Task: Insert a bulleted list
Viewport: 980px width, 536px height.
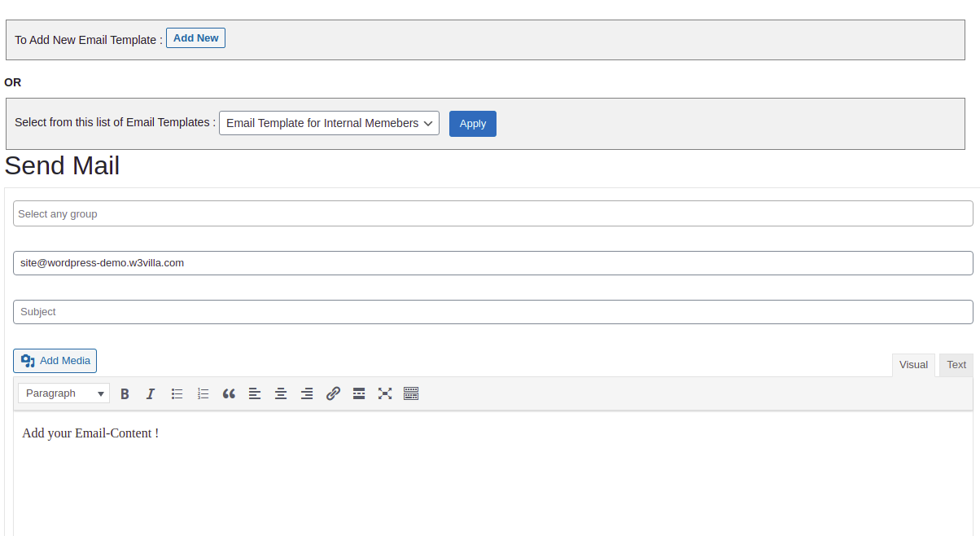Action: pos(177,393)
